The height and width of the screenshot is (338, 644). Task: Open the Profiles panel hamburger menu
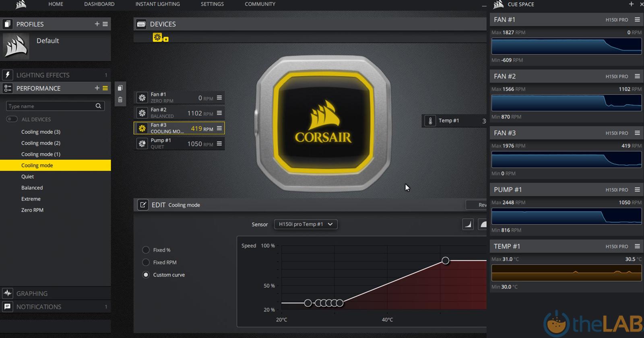pyautogui.click(x=105, y=24)
